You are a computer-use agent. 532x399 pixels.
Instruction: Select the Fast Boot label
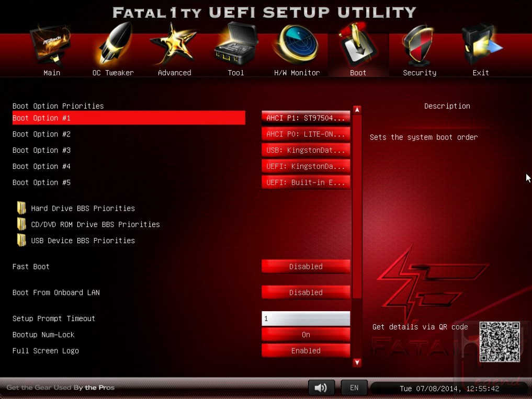31,266
